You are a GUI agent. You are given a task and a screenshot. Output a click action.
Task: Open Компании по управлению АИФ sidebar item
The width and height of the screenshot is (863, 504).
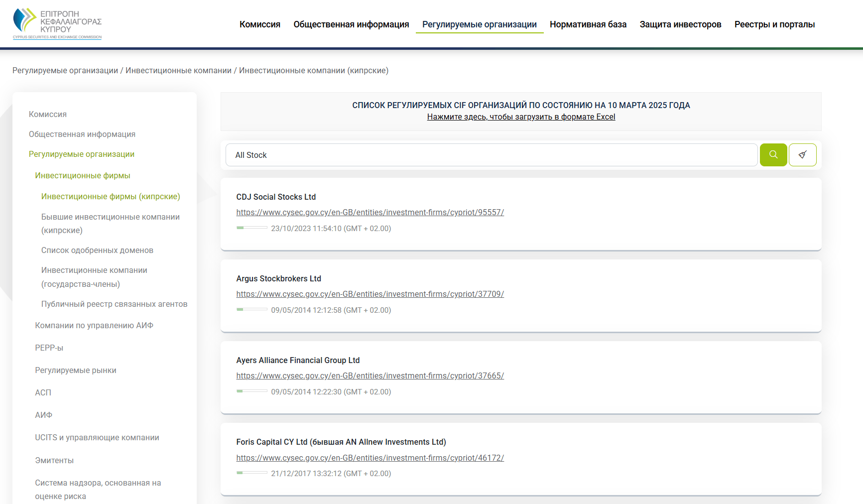click(94, 325)
